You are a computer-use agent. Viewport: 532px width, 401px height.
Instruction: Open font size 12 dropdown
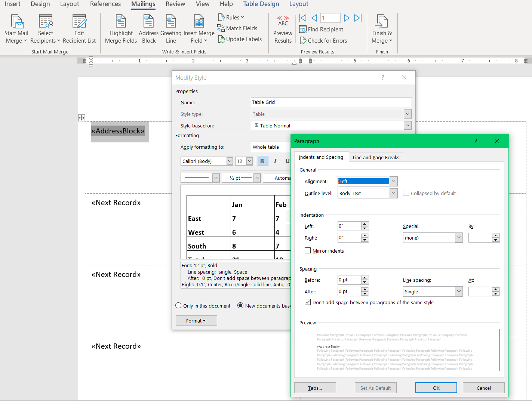(249, 161)
